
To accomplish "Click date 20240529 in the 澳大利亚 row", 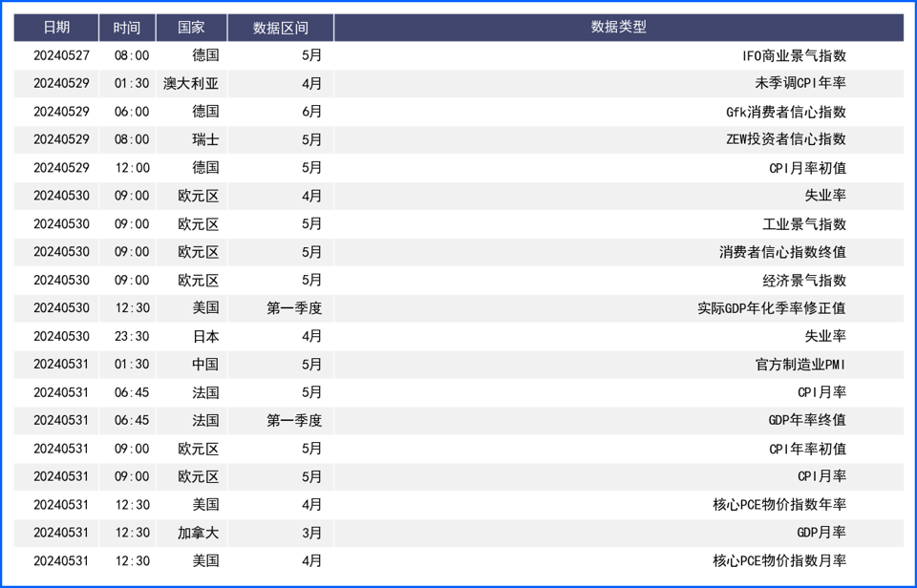I will pyautogui.click(x=61, y=84).
